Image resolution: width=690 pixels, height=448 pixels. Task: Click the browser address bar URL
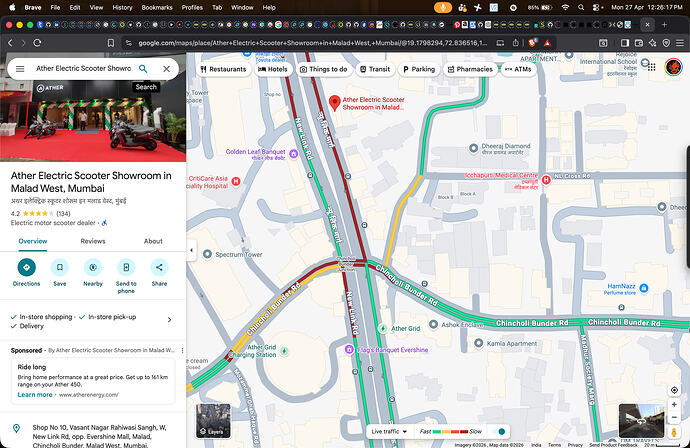pyautogui.click(x=312, y=43)
